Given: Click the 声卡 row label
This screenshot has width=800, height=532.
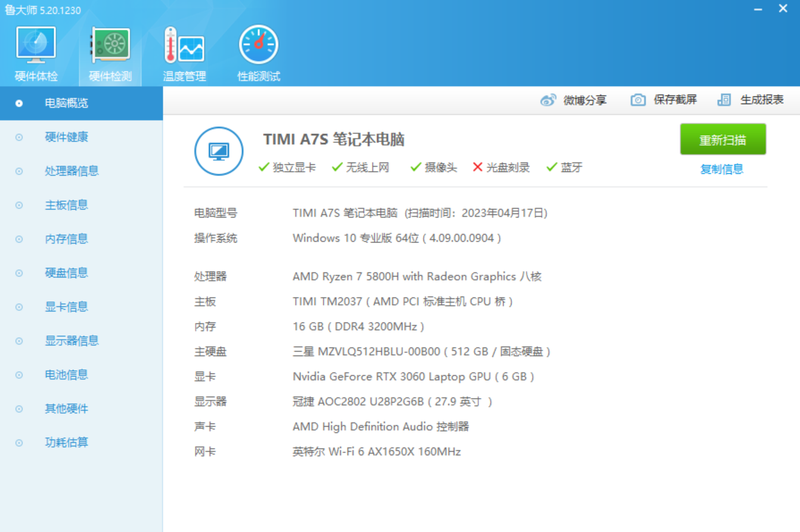Looking at the screenshot, I should click(x=205, y=427).
